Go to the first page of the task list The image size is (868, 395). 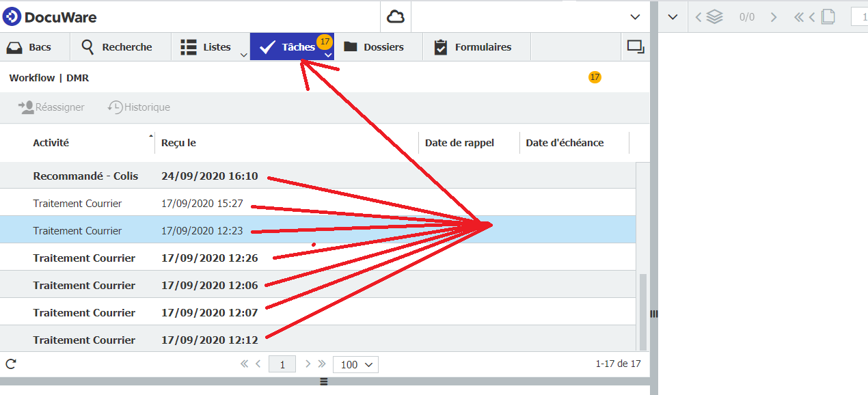244,364
